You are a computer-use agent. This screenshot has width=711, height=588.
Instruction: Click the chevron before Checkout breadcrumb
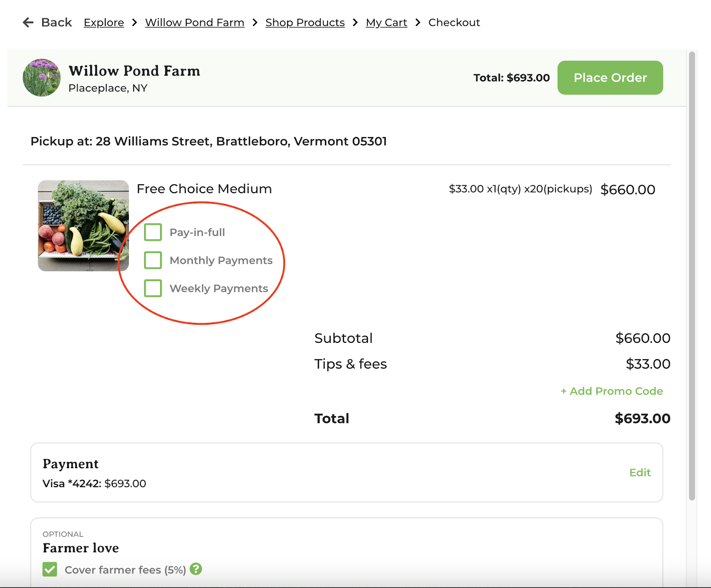[418, 22]
